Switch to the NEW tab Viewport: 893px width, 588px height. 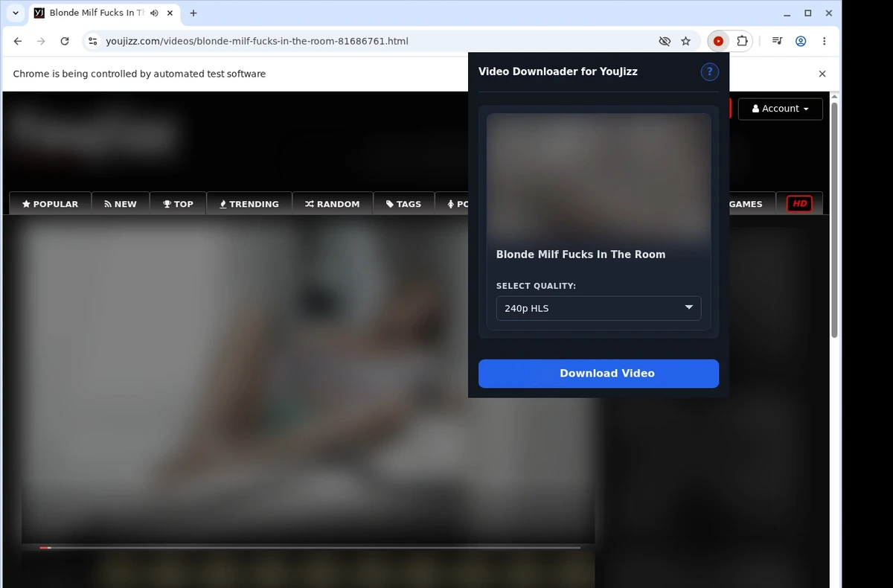point(121,203)
